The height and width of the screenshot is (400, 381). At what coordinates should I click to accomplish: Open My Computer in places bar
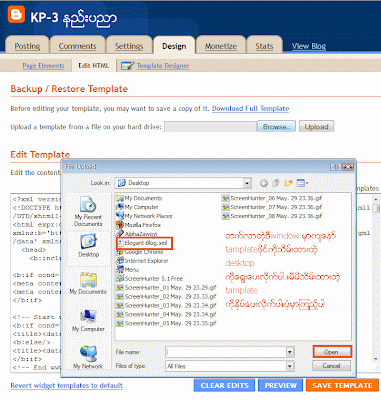(88, 321)
